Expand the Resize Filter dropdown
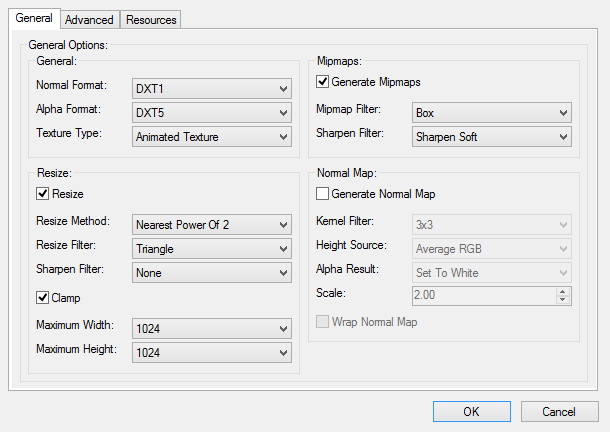 pos(212,249)
